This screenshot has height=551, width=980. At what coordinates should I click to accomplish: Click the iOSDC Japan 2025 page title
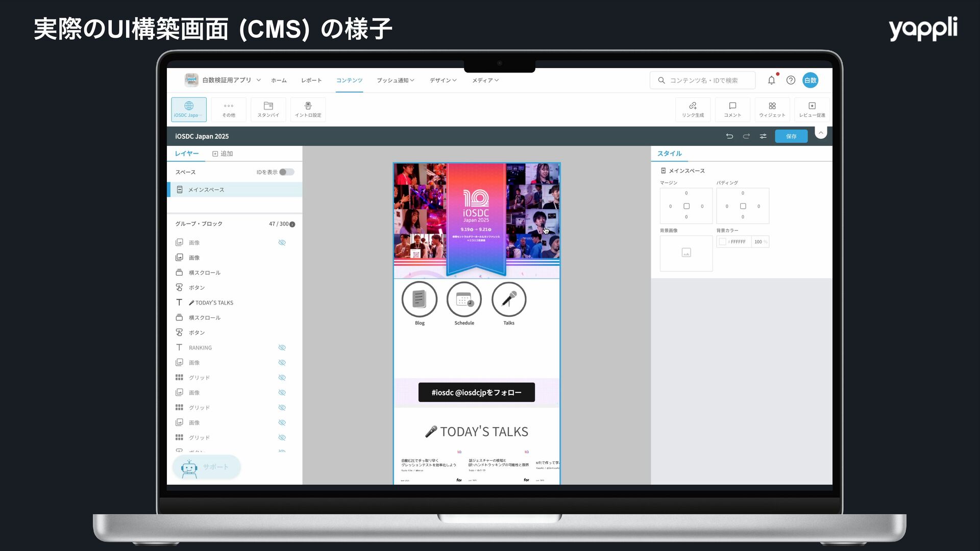[x=202, y=136]
